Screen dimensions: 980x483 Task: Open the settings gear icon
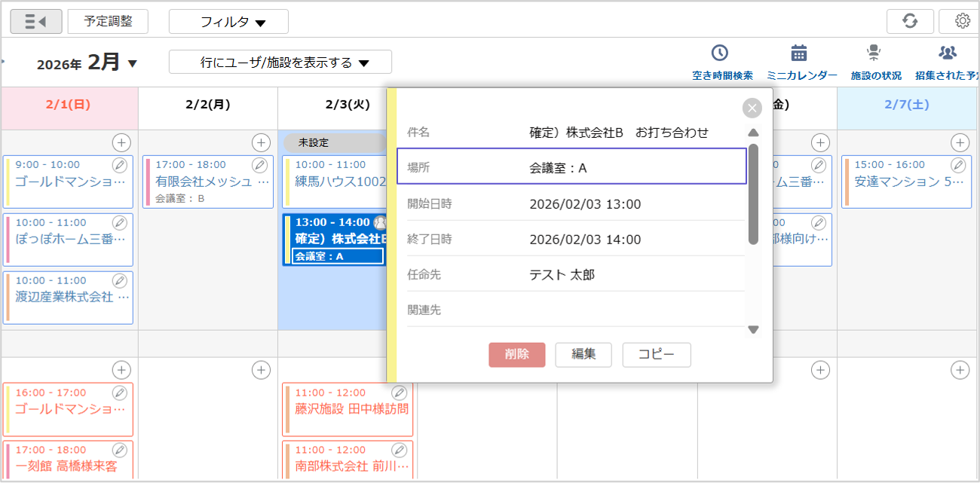pos(962,21)
